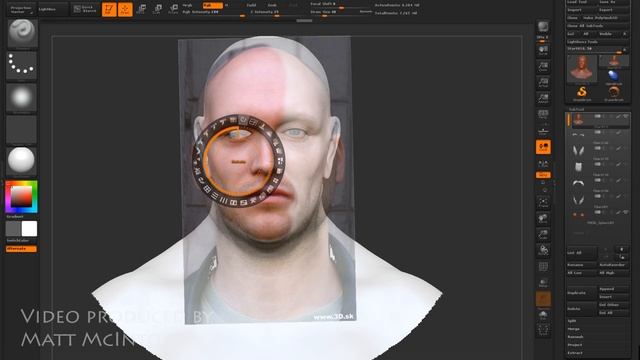This screenshot has width=640, height=360.
Task: Select the Rotate transform icon in top shelf
Action: (x=173, y=9)
